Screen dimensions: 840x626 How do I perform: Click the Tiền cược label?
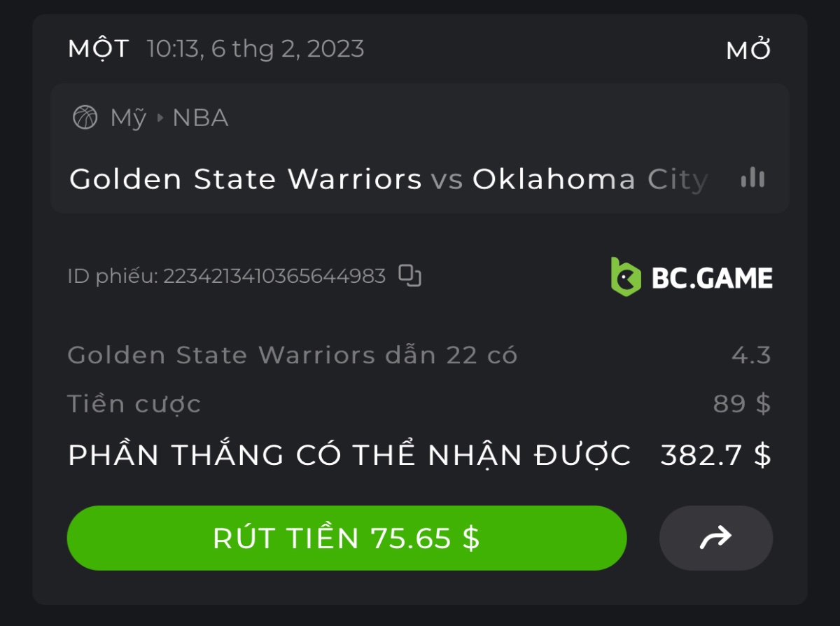click(x=134, y=404)
